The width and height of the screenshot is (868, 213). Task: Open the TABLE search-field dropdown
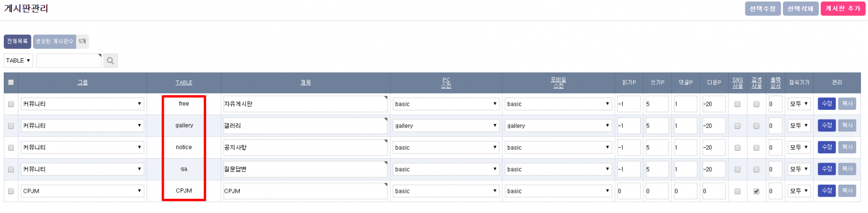click(x=18, y=61)
